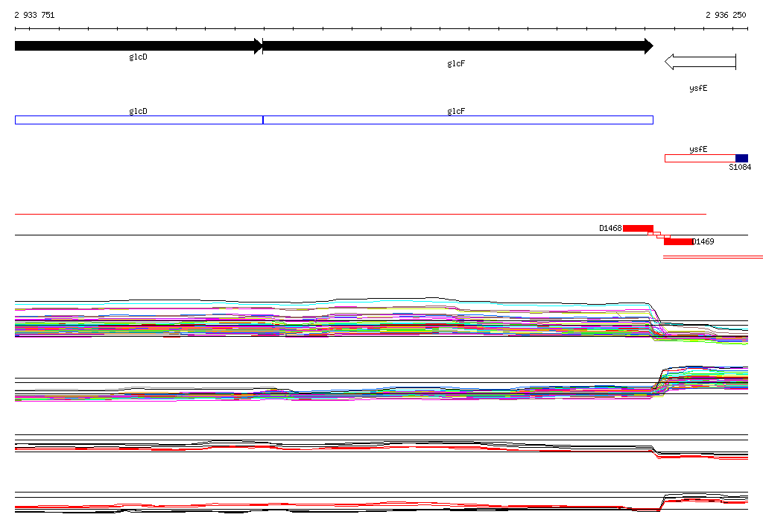Click the glcF label under black arrow

pos(456,64)
